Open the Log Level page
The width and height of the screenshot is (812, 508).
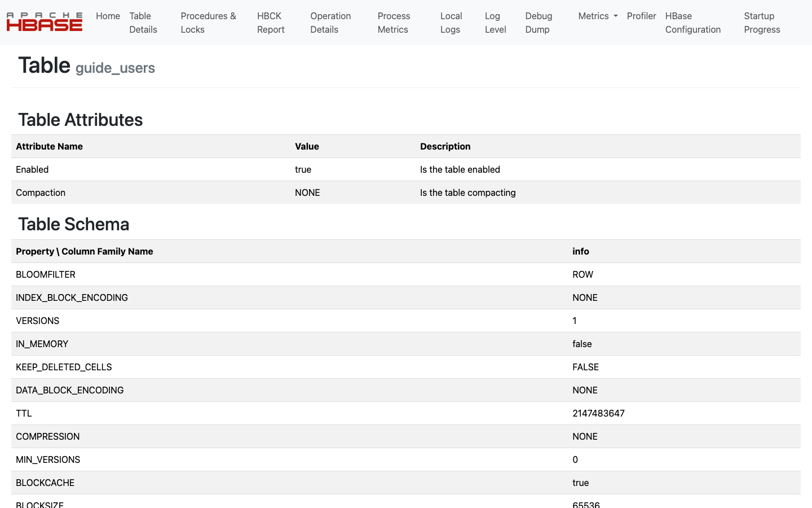coord(495,23)
